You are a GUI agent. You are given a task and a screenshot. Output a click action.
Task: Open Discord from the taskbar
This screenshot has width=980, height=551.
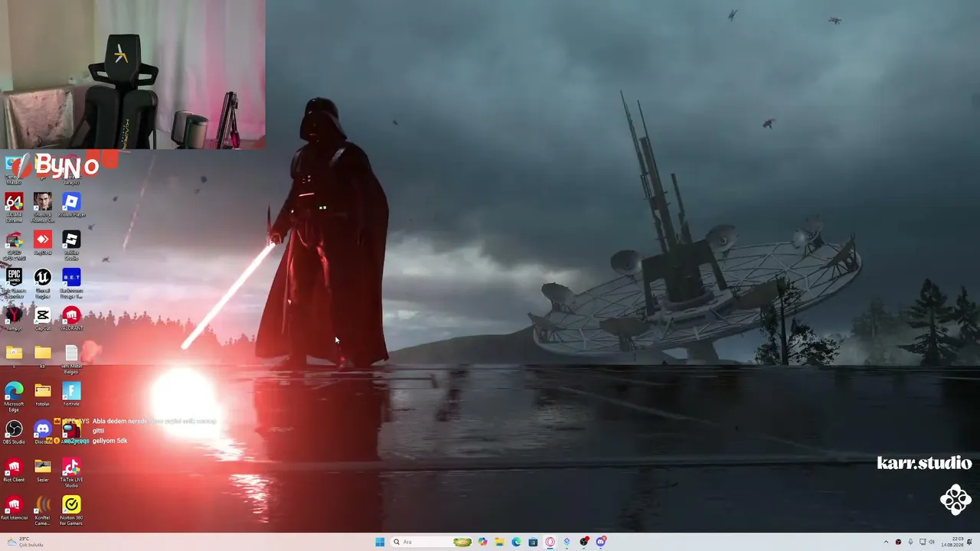coord(601,542)
